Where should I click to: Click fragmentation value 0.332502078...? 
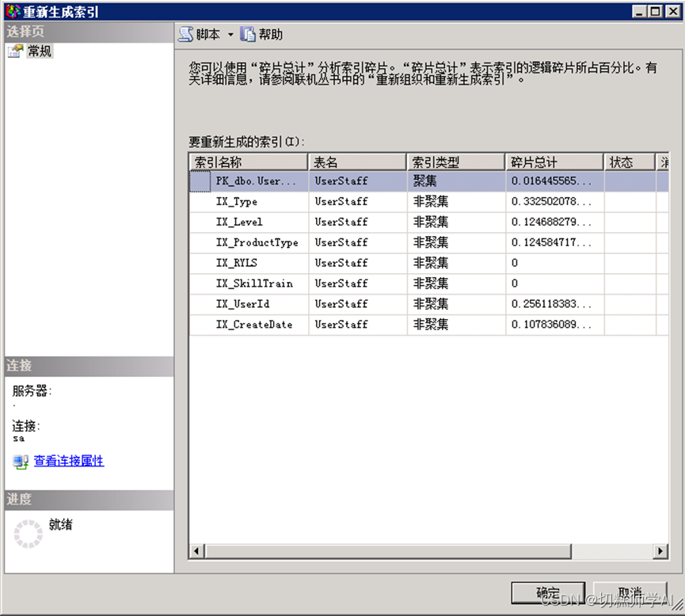pyautogui.click(x=551, y=201)
